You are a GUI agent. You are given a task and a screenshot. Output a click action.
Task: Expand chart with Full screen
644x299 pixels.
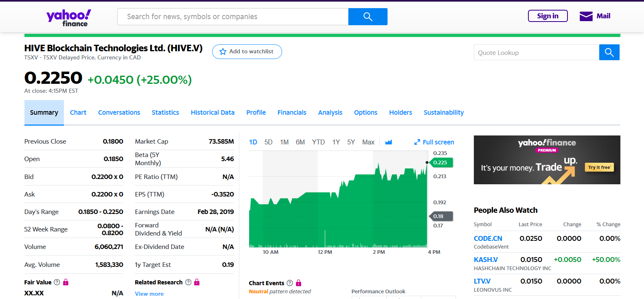[x=434, y=142]
